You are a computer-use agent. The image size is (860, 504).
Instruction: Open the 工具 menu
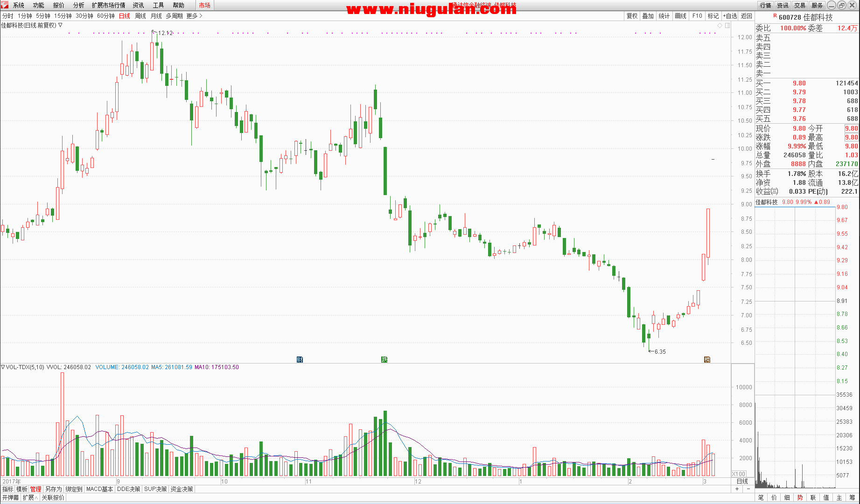coord(159,5)
